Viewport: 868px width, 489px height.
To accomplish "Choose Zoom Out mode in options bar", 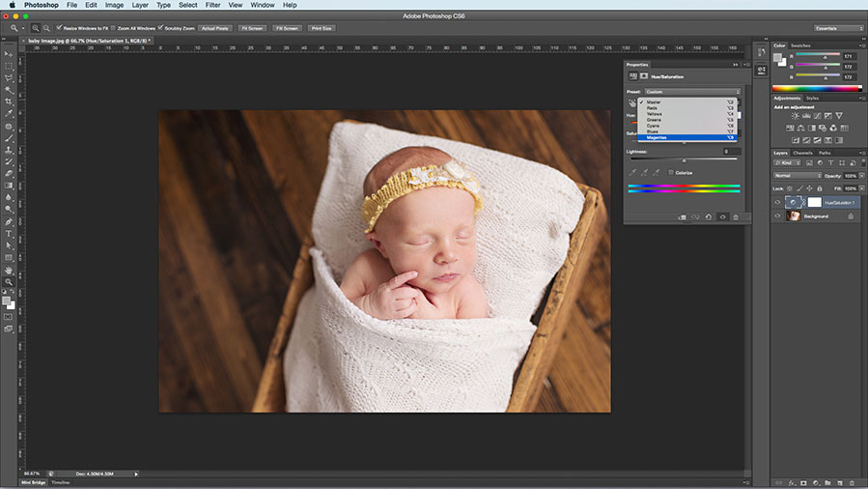I will (46, 28).
